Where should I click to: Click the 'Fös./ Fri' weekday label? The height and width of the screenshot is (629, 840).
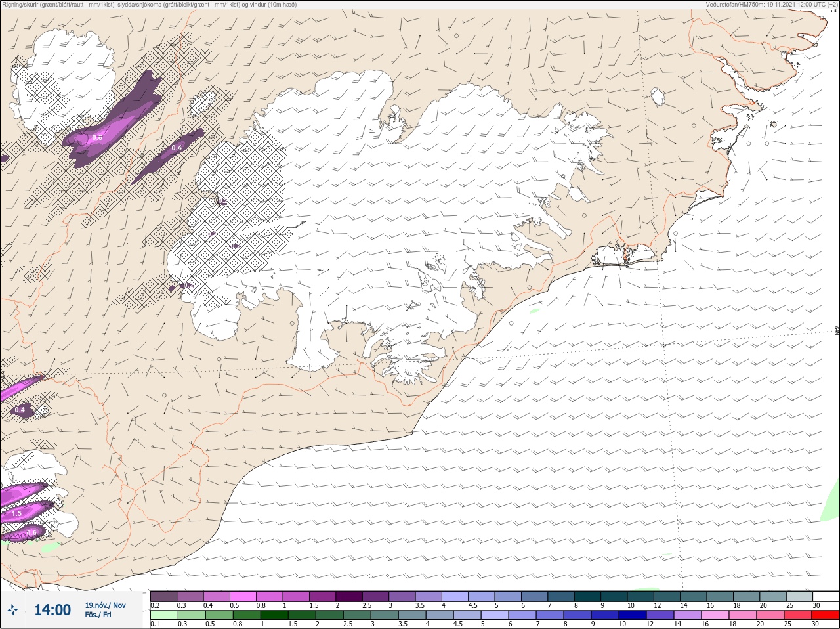98,615
